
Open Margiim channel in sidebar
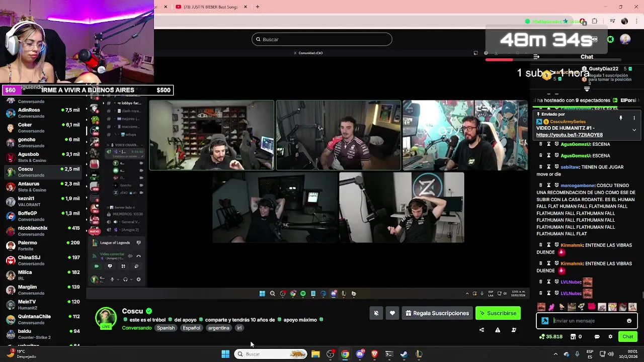(x=43, y=290)
